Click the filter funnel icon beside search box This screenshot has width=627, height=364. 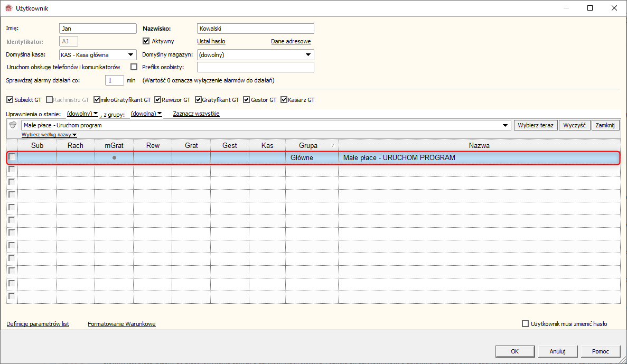pos(13,125)
